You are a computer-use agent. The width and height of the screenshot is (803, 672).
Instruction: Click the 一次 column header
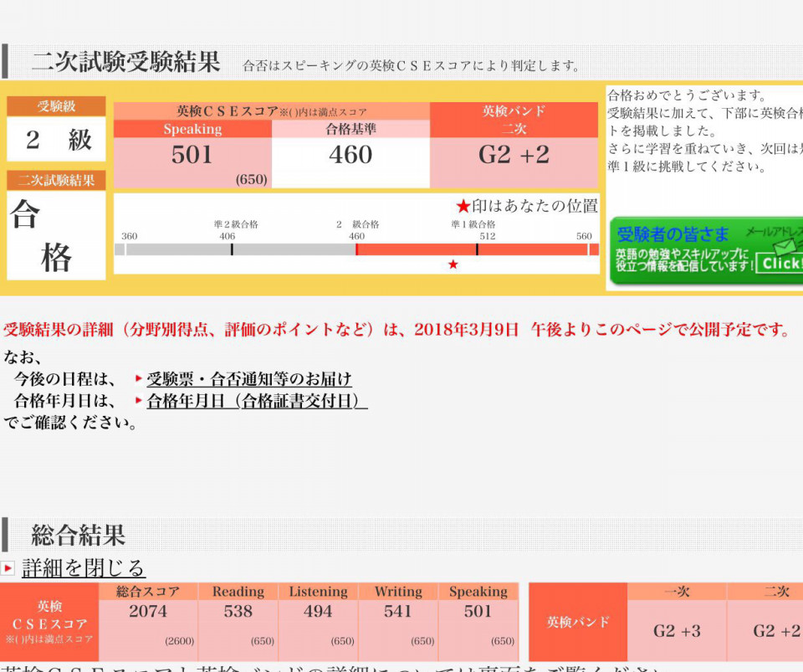coord(677,592)
